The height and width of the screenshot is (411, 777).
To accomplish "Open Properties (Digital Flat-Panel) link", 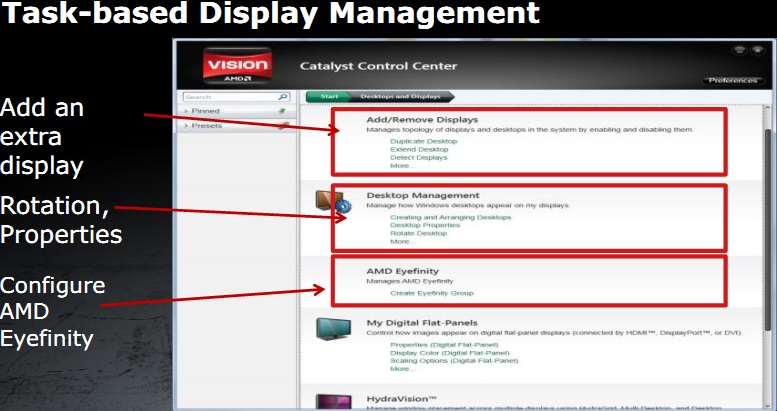I will [444, 345].
